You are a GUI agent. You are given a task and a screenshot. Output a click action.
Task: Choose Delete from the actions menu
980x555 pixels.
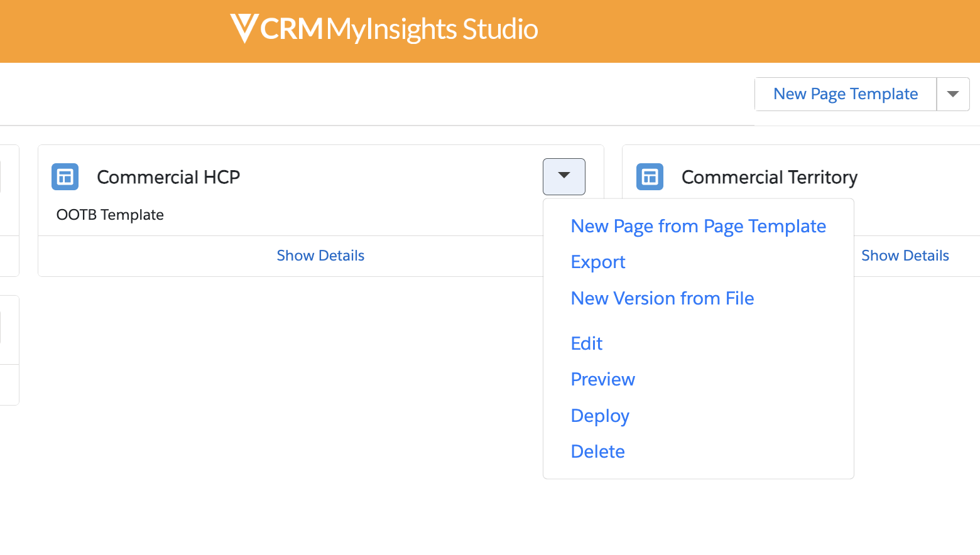[x=597, y=451]
